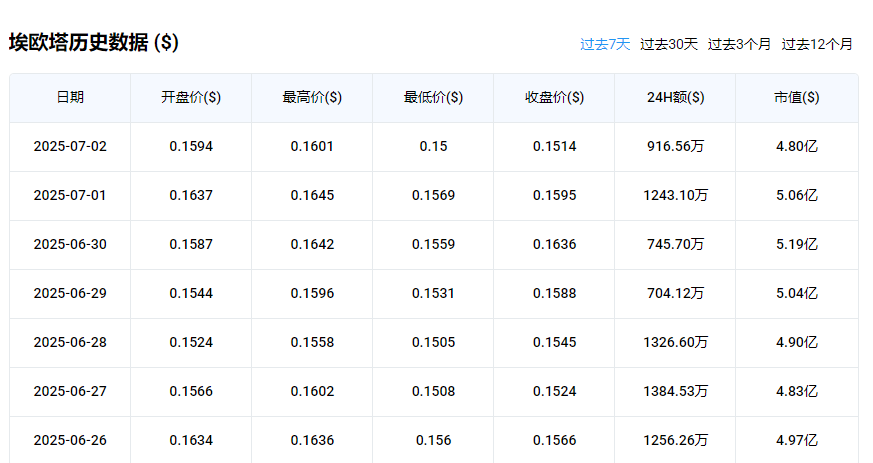873x463 pixels.
Task: Click the closing price 0.1595
Action: (x=555, y=195)
